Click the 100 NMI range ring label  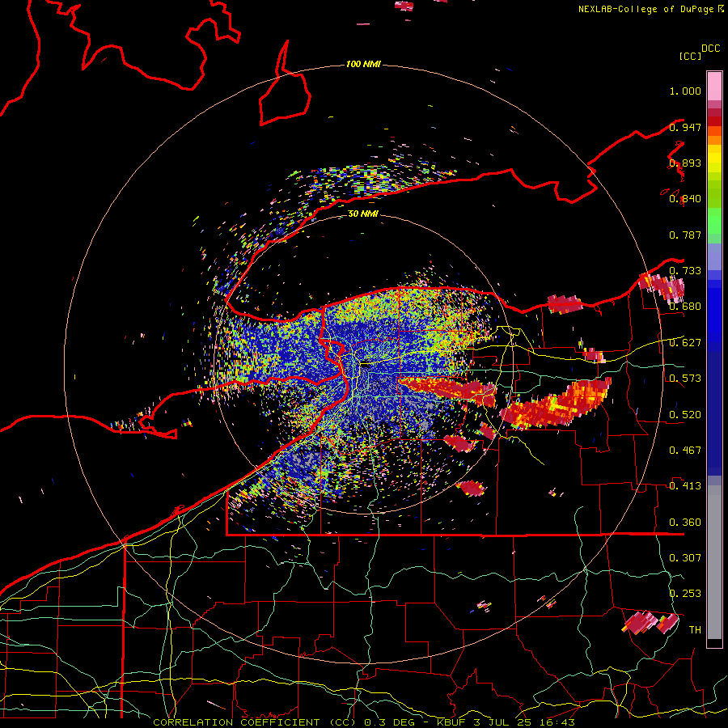click(x=363, y=64)
